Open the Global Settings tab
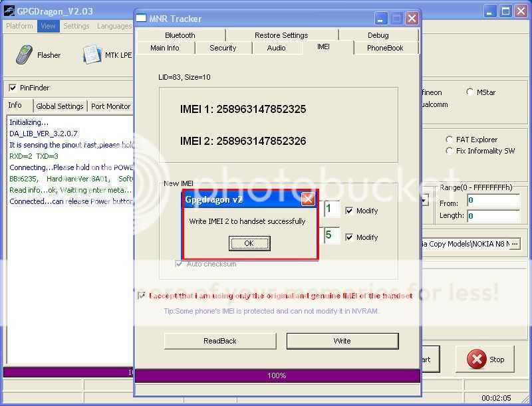 (60, 106)
